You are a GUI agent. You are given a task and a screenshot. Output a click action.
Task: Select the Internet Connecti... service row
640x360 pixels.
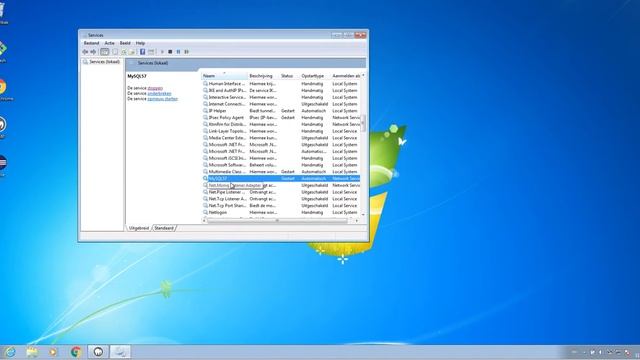281,104
